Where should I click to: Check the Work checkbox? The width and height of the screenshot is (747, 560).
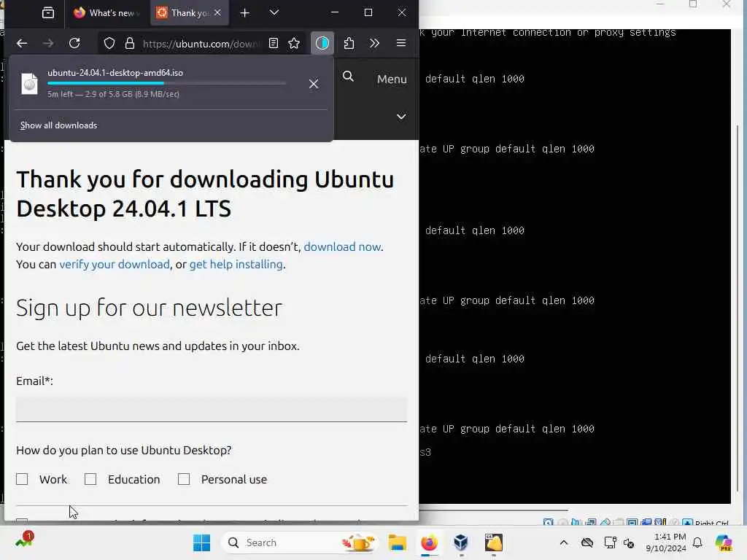coord(22,479)
